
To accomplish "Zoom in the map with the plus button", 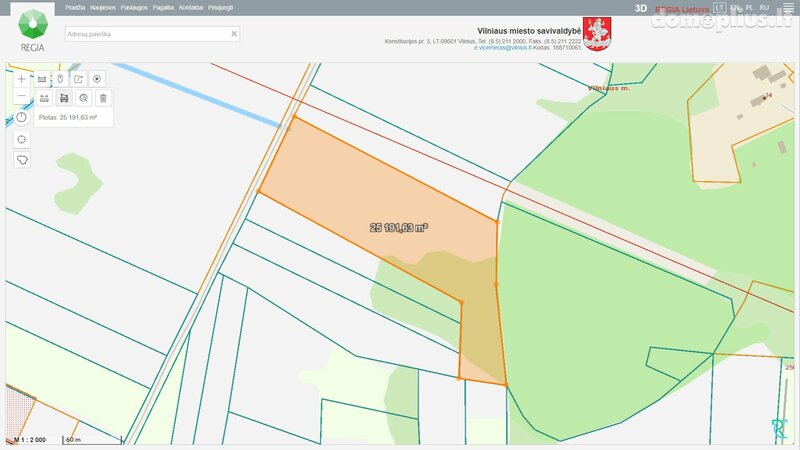I will click(x=21, y=79).
